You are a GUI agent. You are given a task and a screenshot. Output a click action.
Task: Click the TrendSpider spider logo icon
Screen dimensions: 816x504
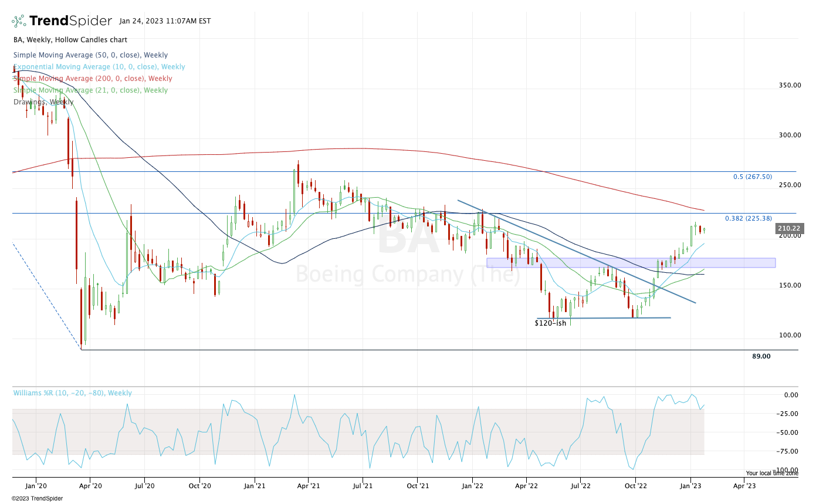[x=18, y=21]
